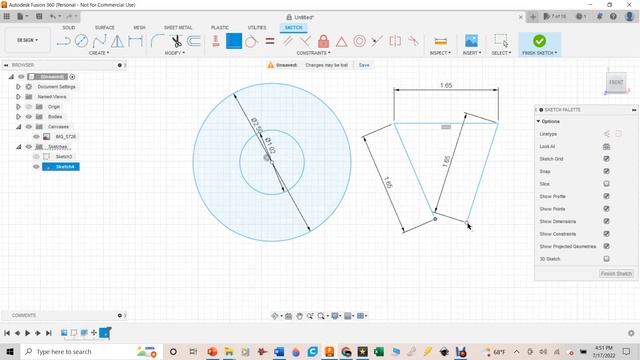Apply the Symmetry constraint
Screen dimensions: 640x360
click(x=395, y=41)
